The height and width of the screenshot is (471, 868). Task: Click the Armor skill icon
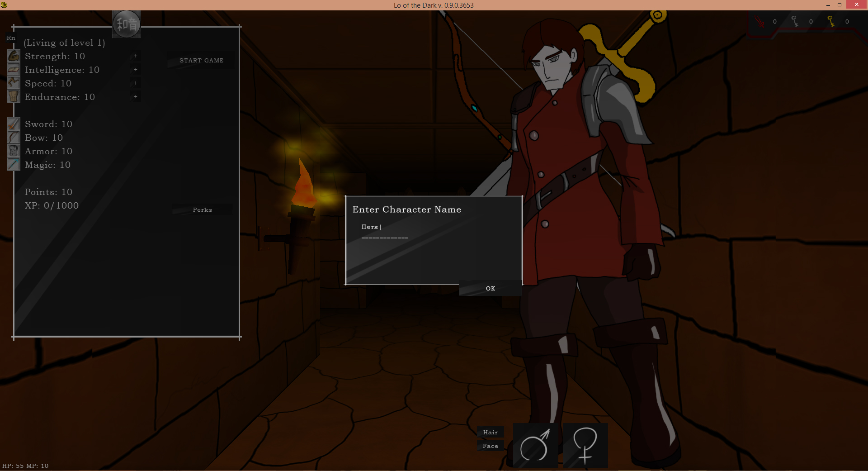click(x=14, y=151)
